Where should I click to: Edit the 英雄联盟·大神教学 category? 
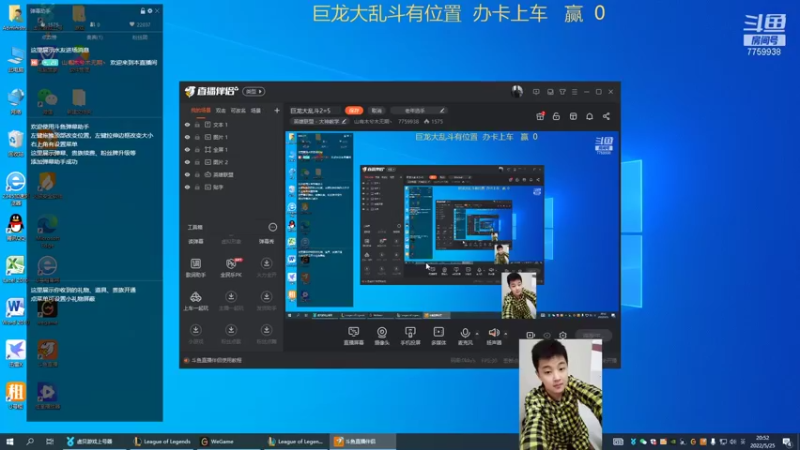tap(320, 121)
